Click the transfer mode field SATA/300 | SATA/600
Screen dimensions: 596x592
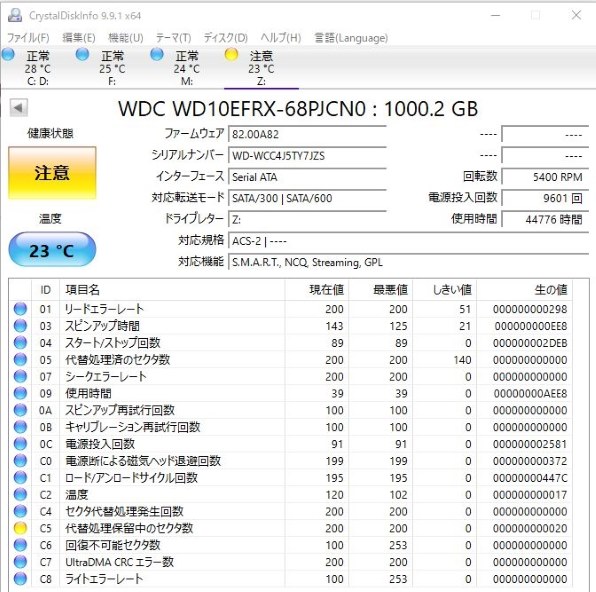[x=307, y=198]
